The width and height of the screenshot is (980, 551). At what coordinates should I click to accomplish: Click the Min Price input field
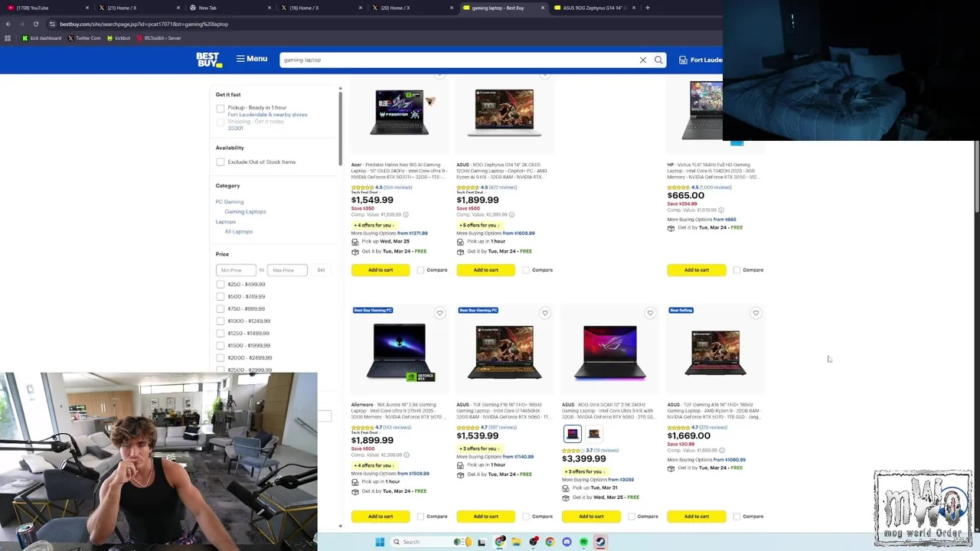pos(236,270)
